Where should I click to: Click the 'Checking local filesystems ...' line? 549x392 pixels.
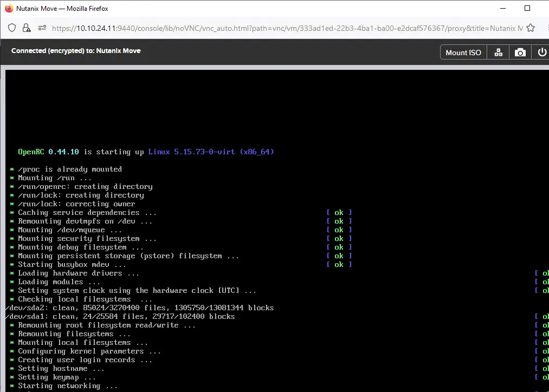pyautogui.click(x=85, y=299)
